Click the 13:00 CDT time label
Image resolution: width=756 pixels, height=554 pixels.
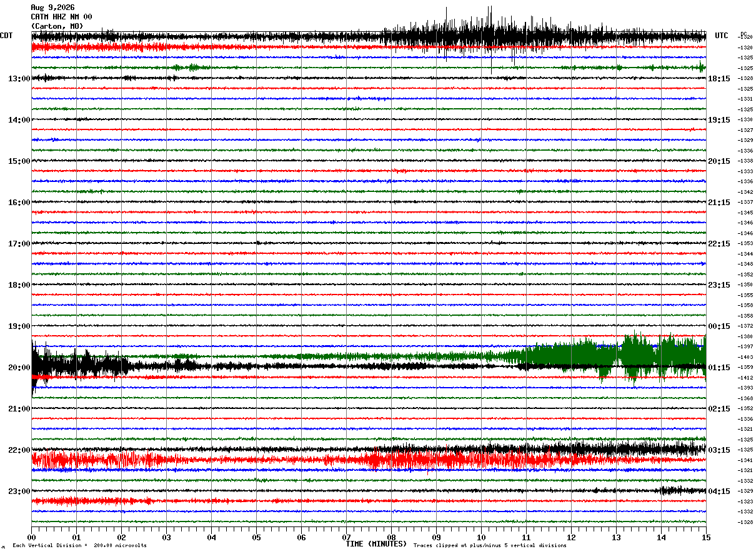tap(19, 79)
